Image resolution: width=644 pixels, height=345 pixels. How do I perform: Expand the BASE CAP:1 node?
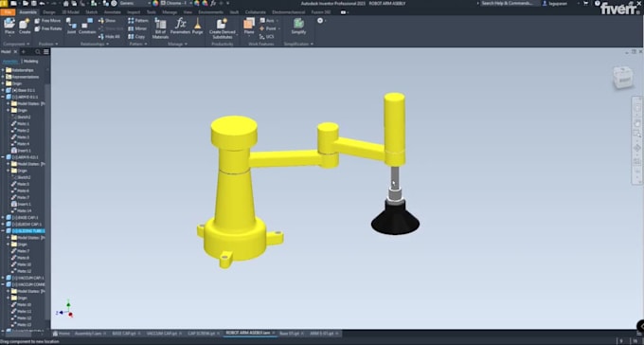(3, 218)
